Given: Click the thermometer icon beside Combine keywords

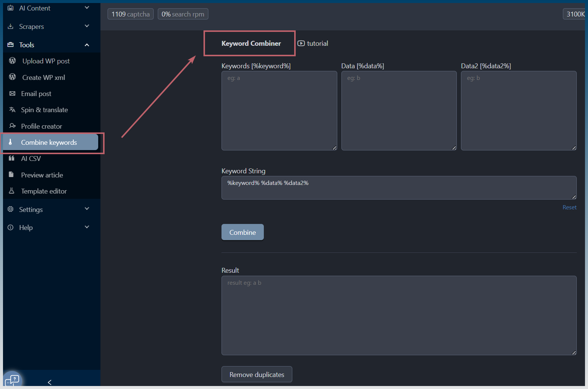Looking at the screenshot, I should 10,142.
